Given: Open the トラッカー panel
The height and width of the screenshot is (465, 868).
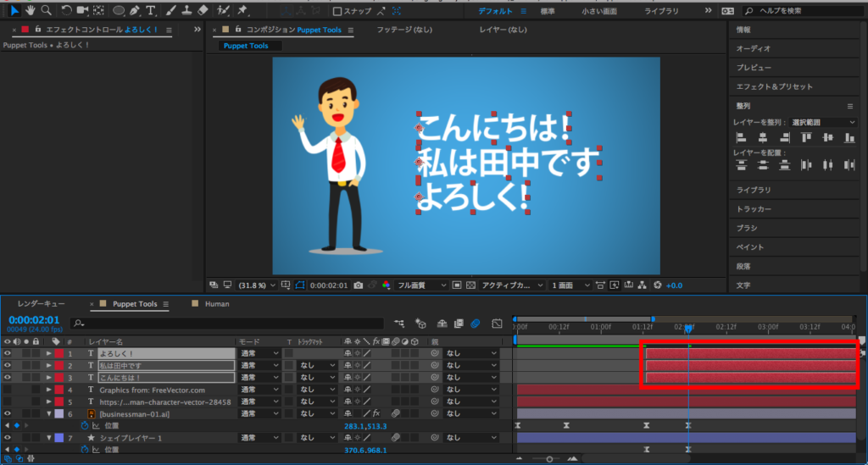Looking at the screenshot, I should pos(754,209).
